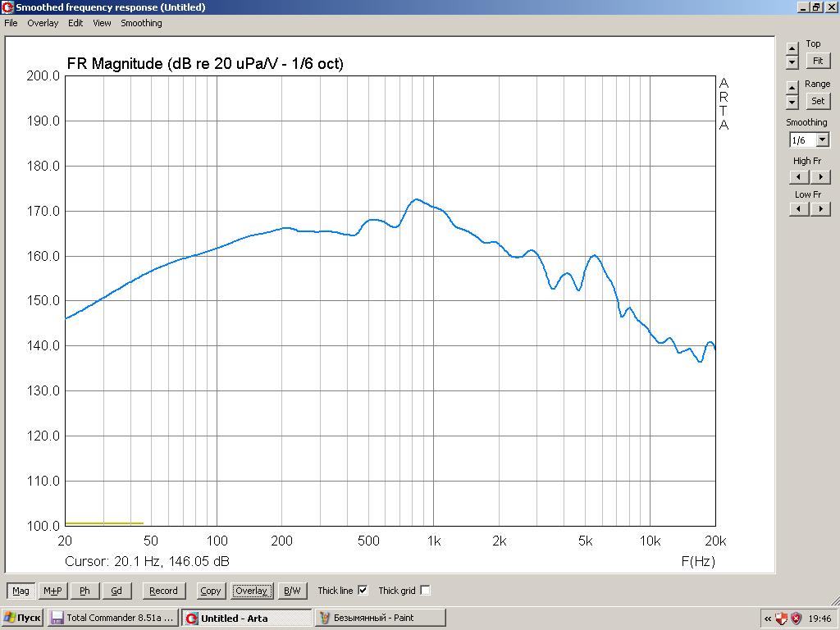Image resolution: width=840 pixels, height=630 pixels.
Task: Click the red circular shield tray icon
Action: (797, 619)
